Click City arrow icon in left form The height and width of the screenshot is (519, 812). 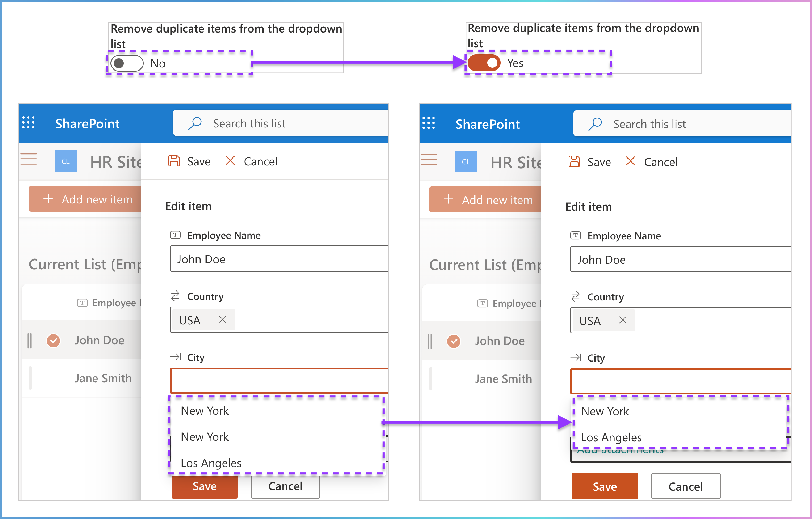coord(175,357)
